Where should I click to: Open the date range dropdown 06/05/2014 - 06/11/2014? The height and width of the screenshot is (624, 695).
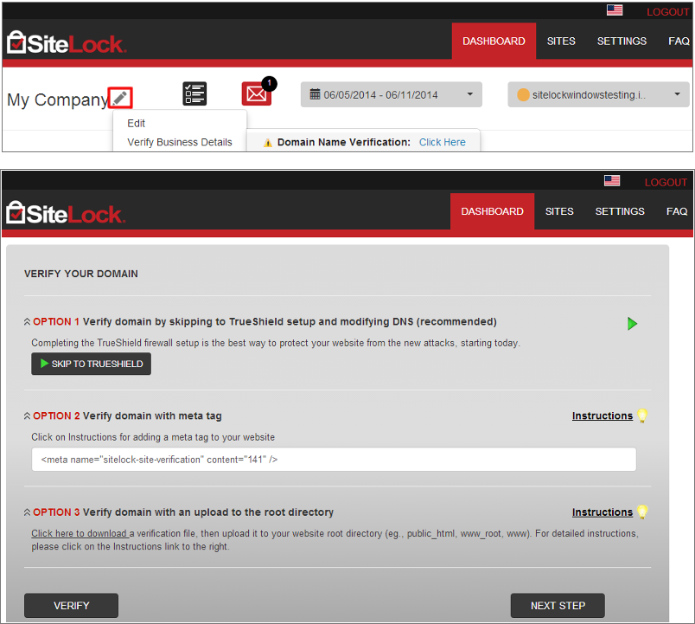[391, 94]
